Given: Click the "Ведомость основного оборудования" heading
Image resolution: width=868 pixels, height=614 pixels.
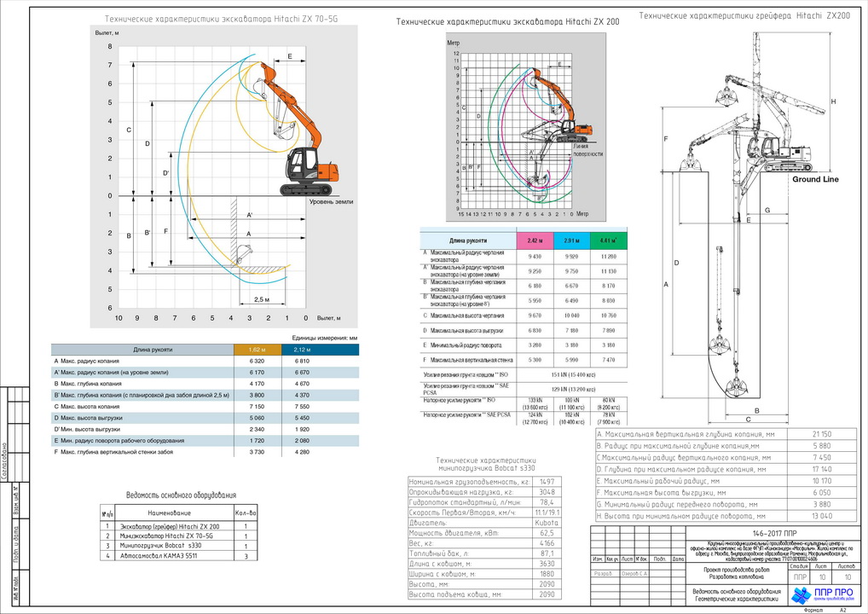Looking at the screenshot, I should [x=181, y=495].
